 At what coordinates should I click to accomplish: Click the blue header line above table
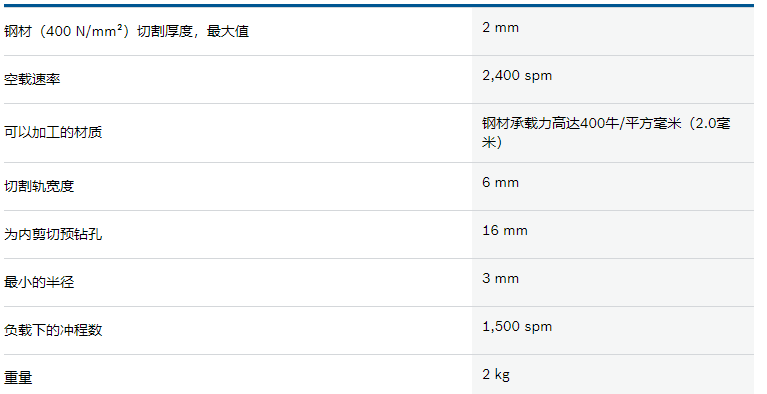coord(379,5)
